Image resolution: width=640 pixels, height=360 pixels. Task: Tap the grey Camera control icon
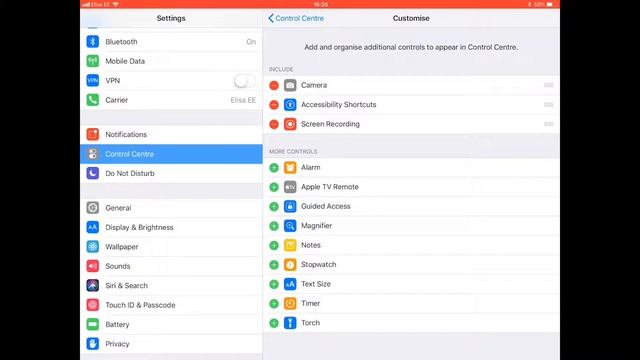click(x=290, y=85)
